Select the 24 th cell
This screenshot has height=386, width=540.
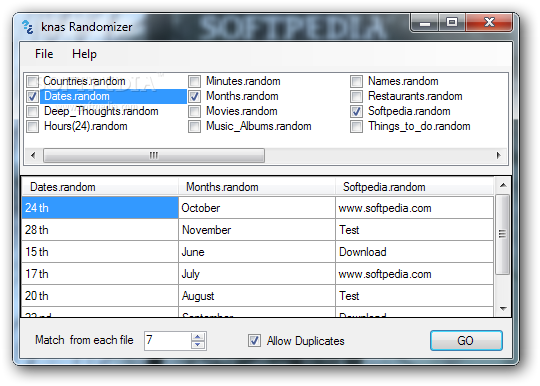100,208
